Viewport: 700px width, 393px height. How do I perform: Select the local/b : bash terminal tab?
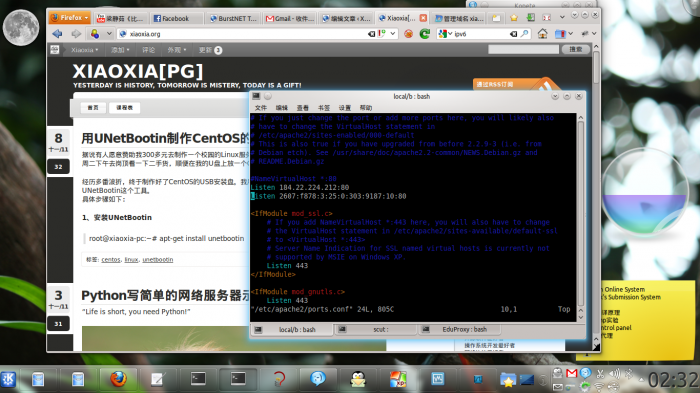(292, 330)
